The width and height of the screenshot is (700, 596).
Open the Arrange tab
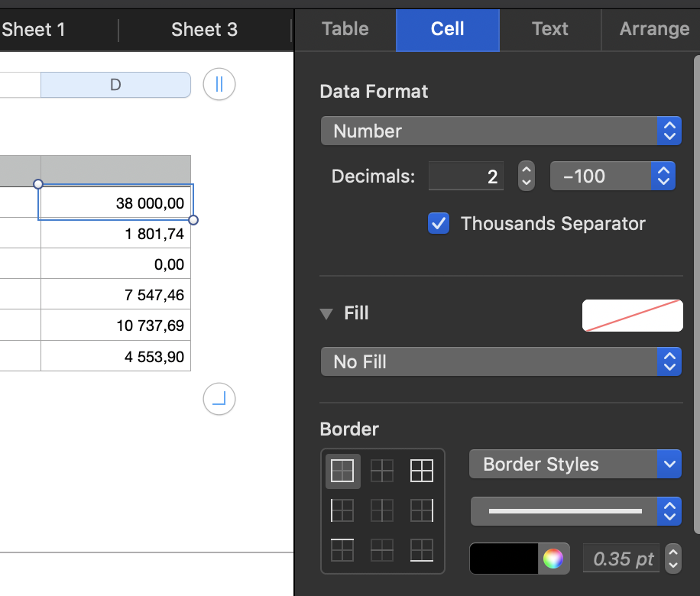pos(654,29)
